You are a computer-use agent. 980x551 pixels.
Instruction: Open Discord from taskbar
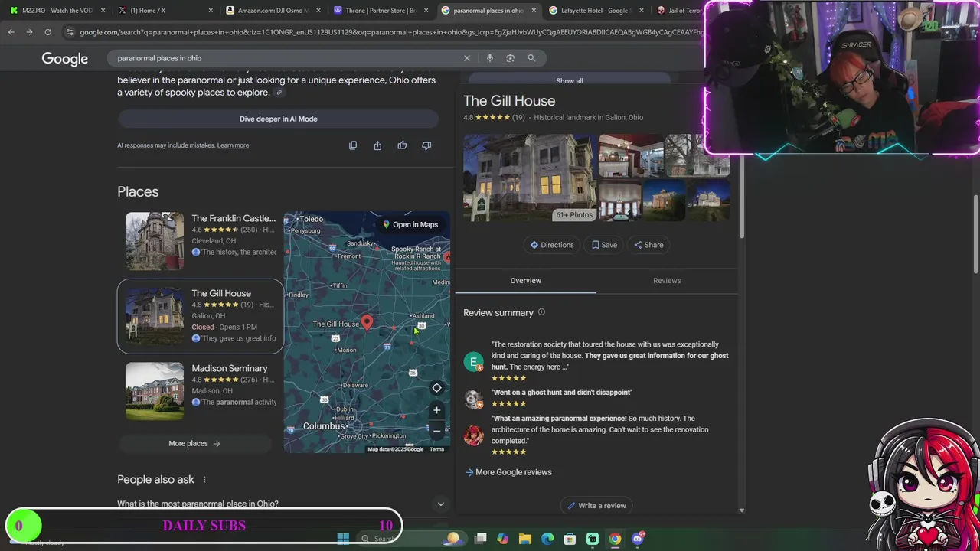click(638, 539)
